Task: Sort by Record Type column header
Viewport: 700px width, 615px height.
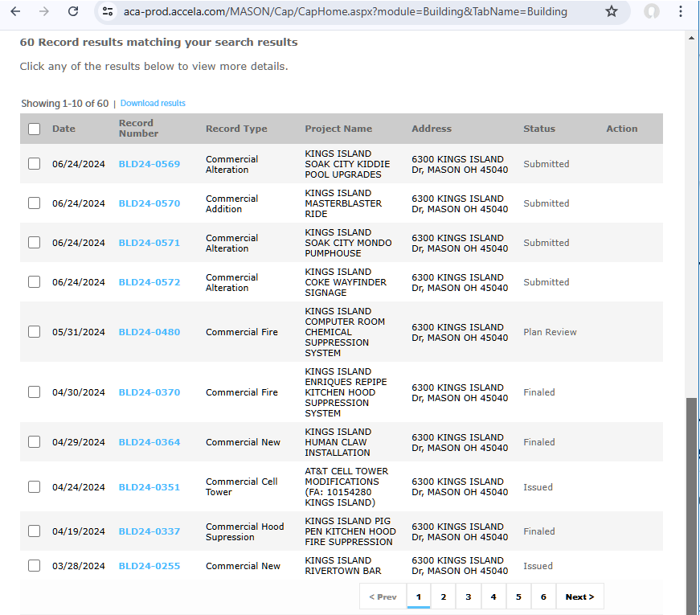Action: point(236,129)
